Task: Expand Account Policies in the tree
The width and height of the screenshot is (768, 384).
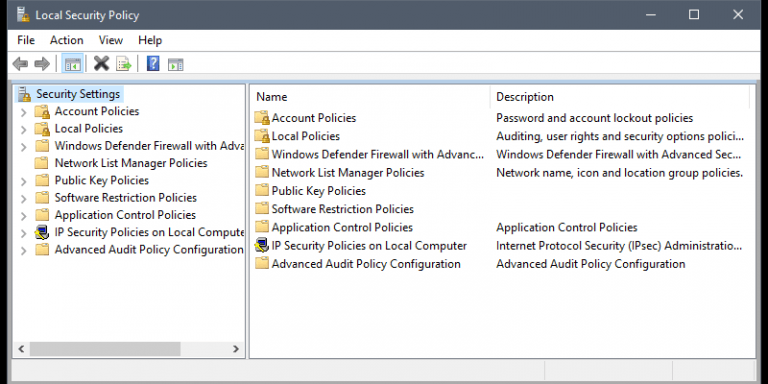Action: pos(24,112)
